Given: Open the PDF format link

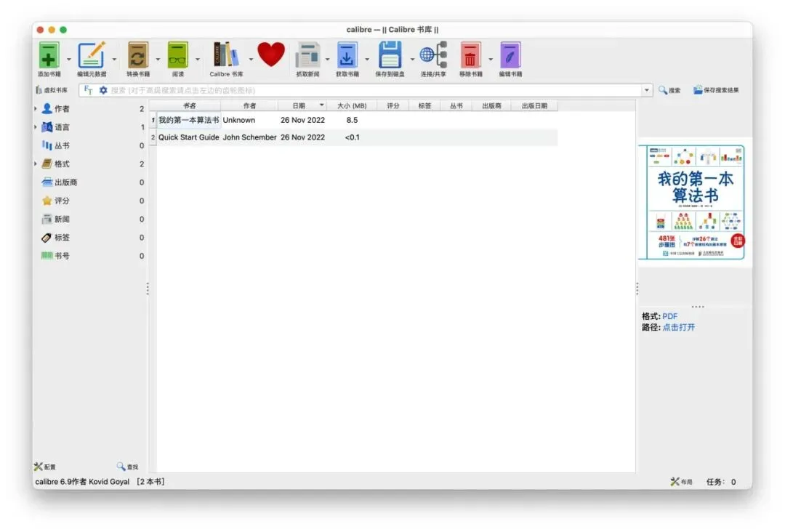Looking at the screenshot, I should (669, 316).
